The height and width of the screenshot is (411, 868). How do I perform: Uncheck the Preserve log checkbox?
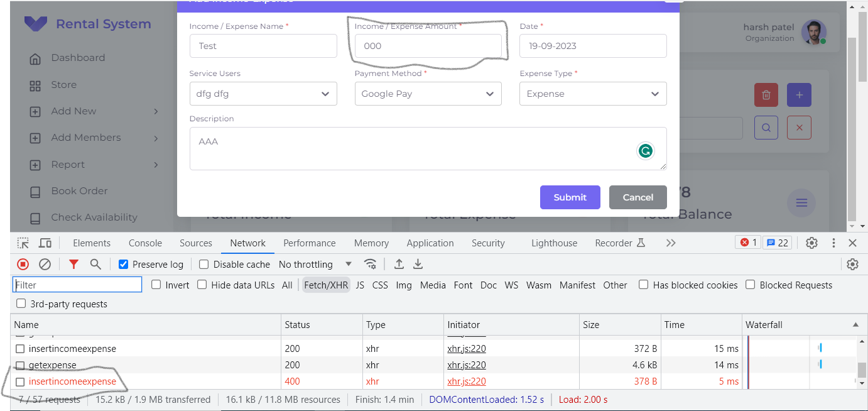[x=124, y=265]
